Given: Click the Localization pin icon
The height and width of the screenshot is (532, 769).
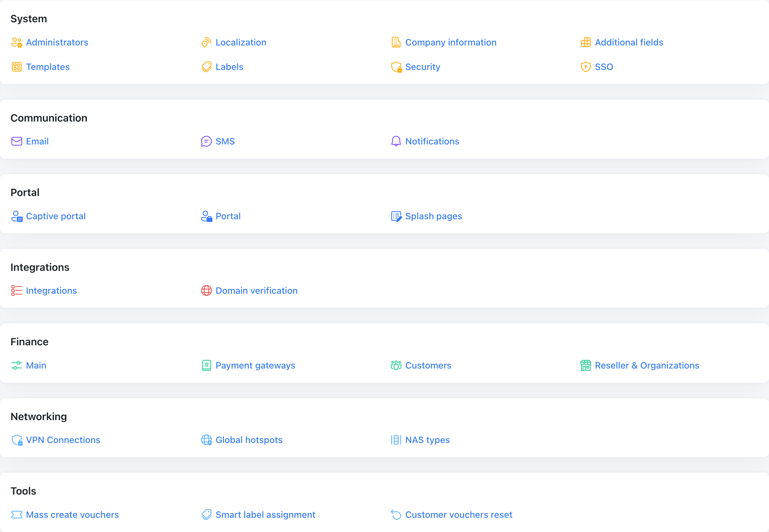Looking at the screenshot, I should [206, 42].
